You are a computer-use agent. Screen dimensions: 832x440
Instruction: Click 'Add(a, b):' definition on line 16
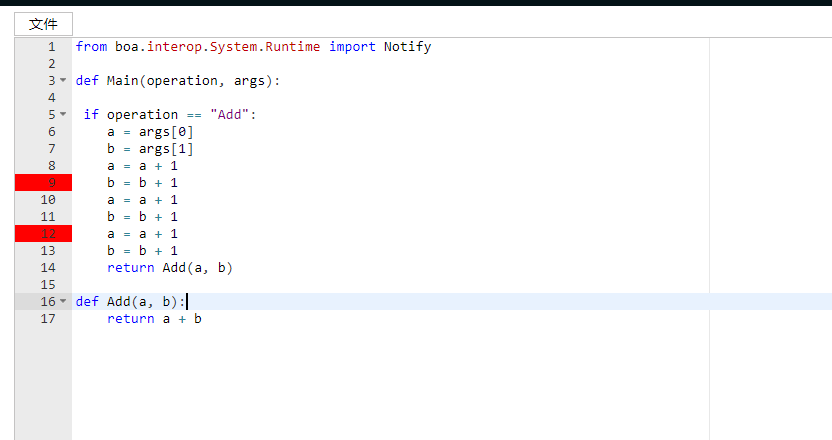(146, 302)
